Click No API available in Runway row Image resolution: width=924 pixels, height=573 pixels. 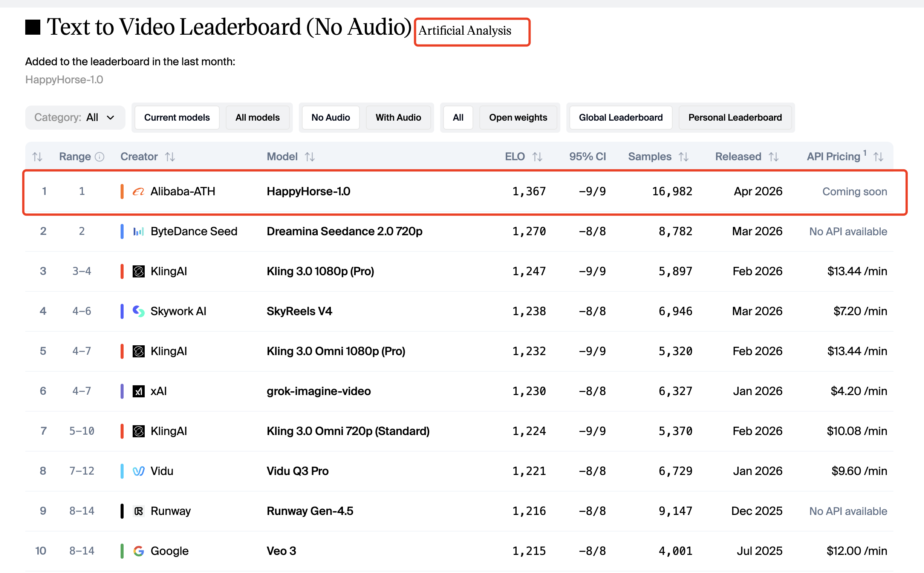848,511
